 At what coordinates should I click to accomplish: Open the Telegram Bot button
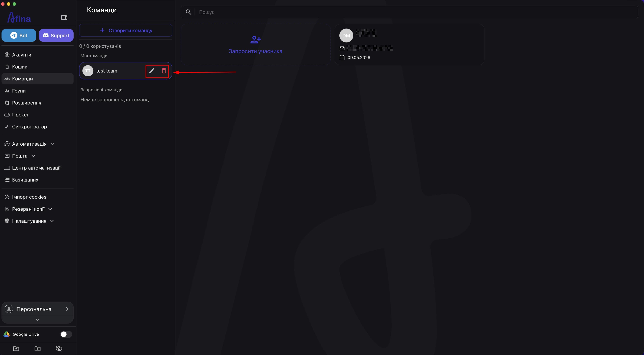(x=19, y=36)
